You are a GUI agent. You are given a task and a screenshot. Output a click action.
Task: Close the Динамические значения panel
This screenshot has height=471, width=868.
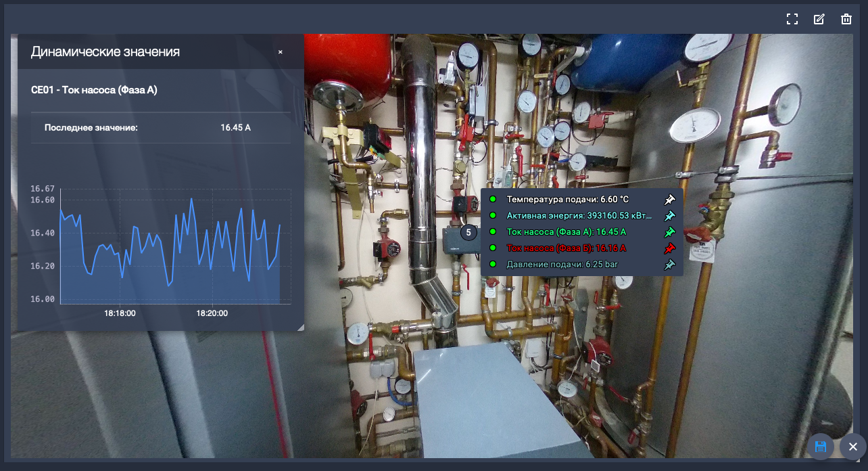(281, 52)
